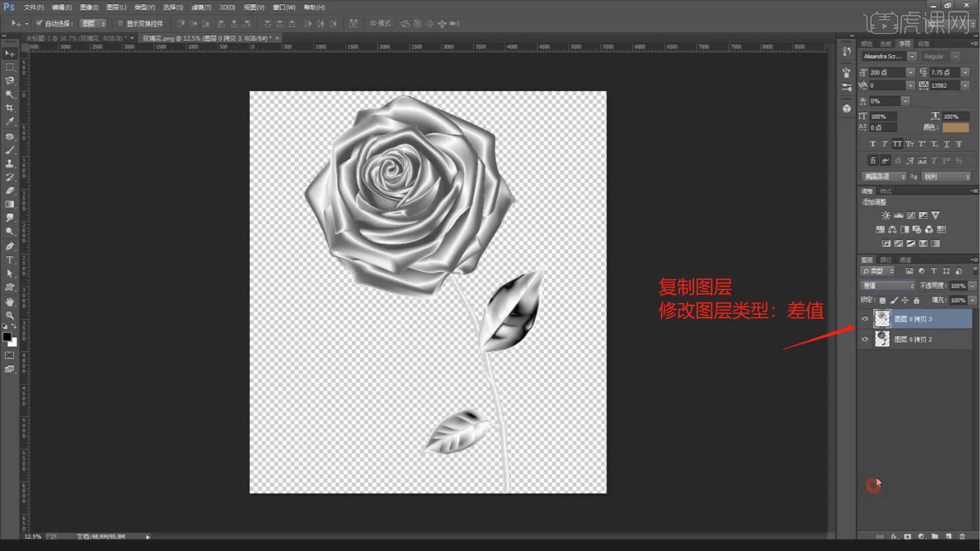Open the 美国英语 language dropdown
Screen dimensions: 980x551
[x=884, y=177]
